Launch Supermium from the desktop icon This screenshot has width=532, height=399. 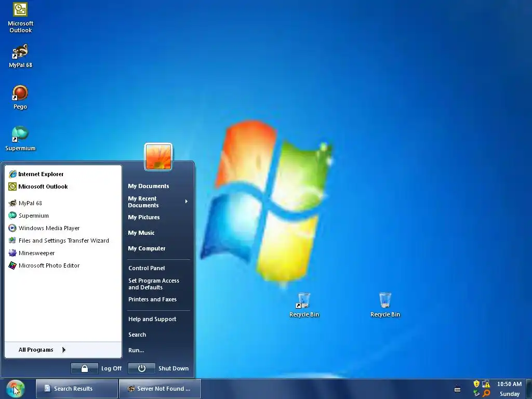pyautogui.click(x=20, y=139)
